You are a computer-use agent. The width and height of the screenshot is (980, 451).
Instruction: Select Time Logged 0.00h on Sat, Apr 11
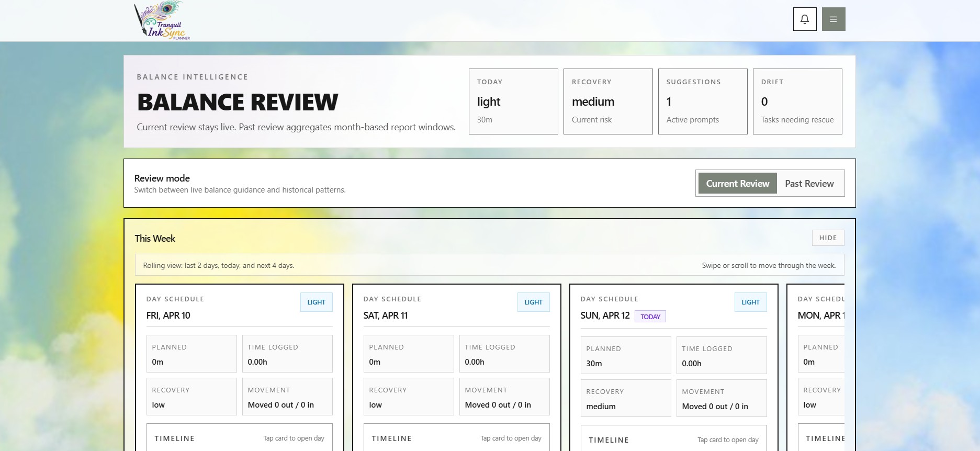pyautogui.click(x=504, y=354)
